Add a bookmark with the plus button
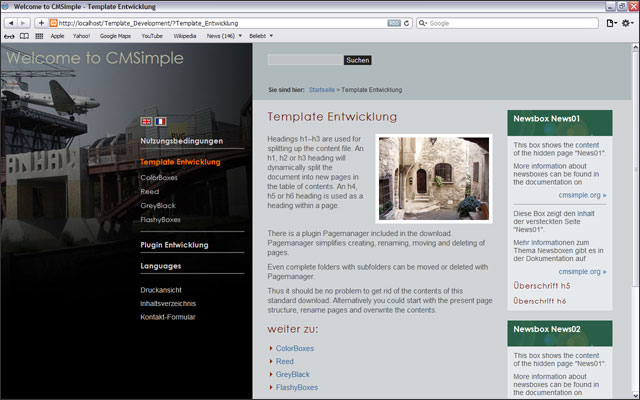Viewport: 640px width, 400px height. 41,23
